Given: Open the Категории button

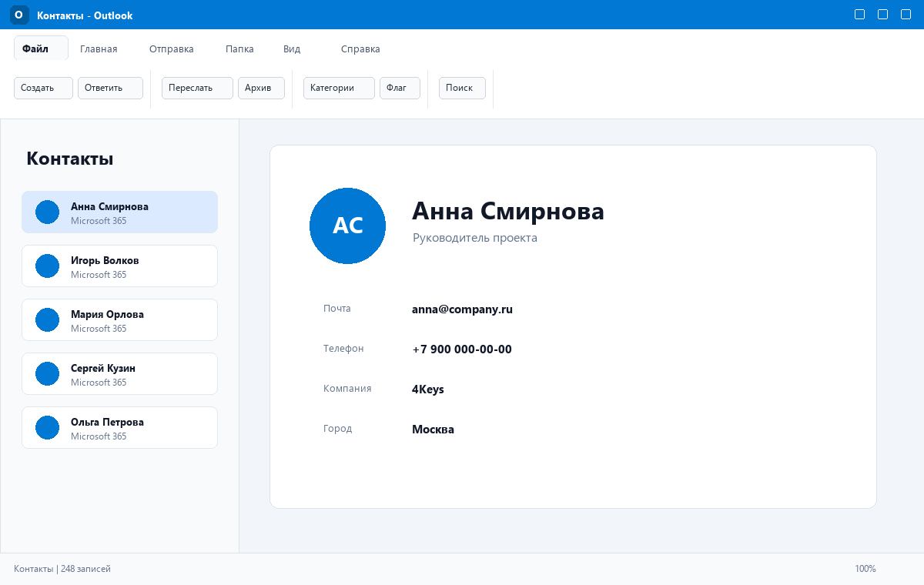Looking at the screenshot, I should click(x=339, y=88).
